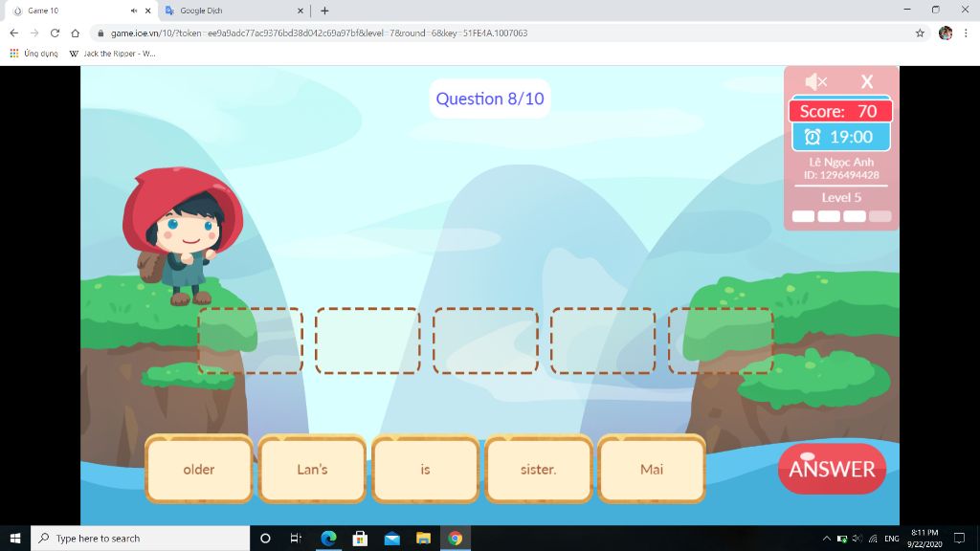Click the second empty dashed answer slot

pos(368,341)
